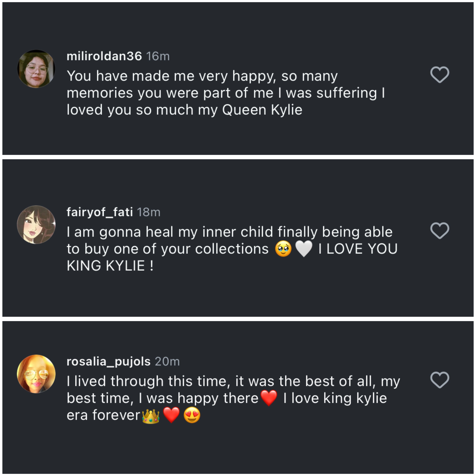Select the rosalia_pujols username link

coord(108,361)
